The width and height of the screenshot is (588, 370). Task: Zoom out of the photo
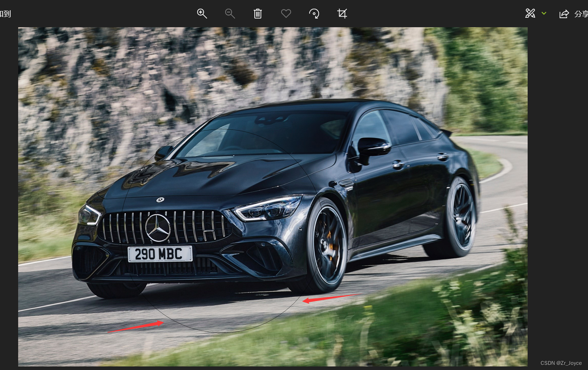[230, 14]
